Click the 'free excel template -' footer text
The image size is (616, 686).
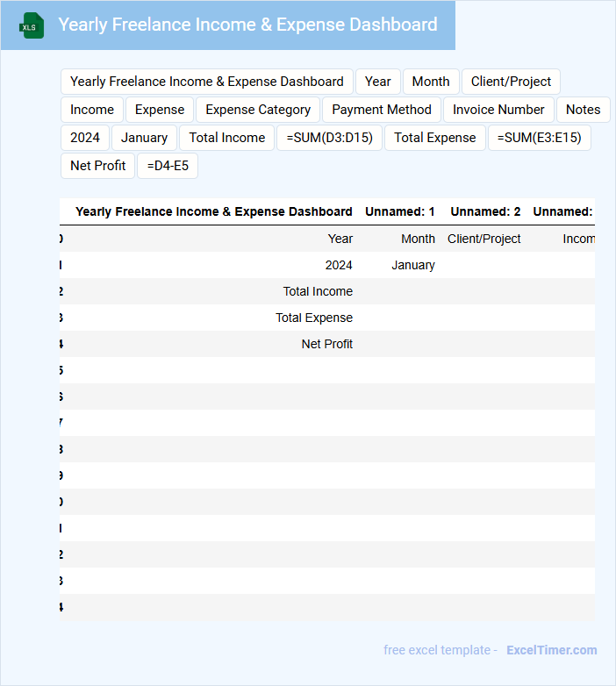coord(441,650)
